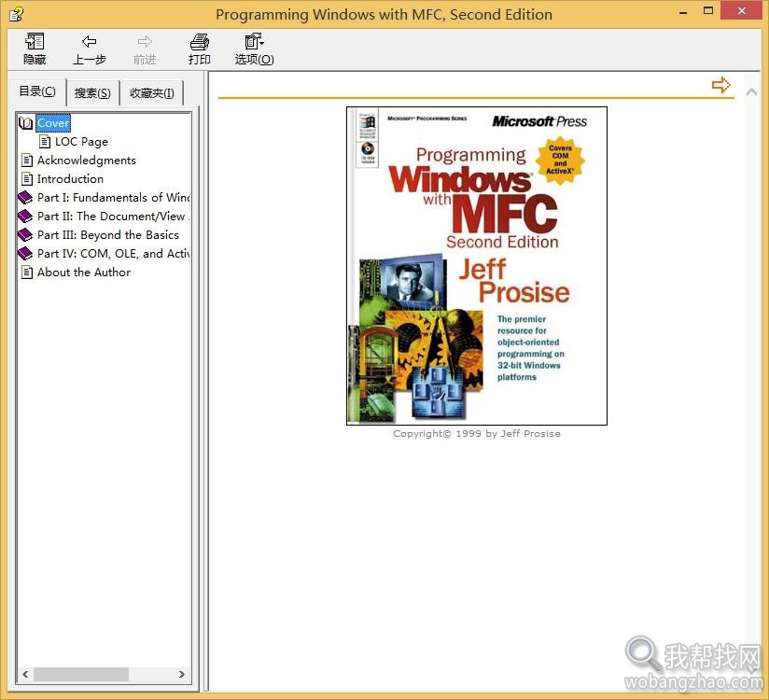
Task: Open the About the Author topic
Action: [x=84, y=273]
